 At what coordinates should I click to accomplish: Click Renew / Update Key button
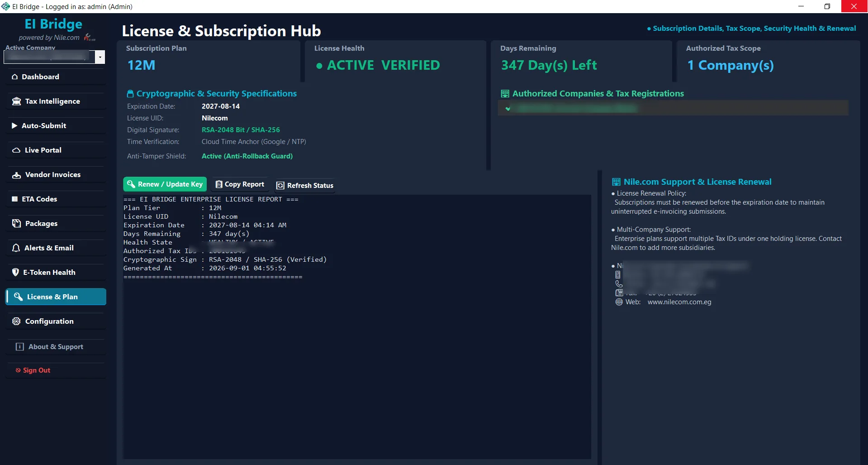coord(165,184)
